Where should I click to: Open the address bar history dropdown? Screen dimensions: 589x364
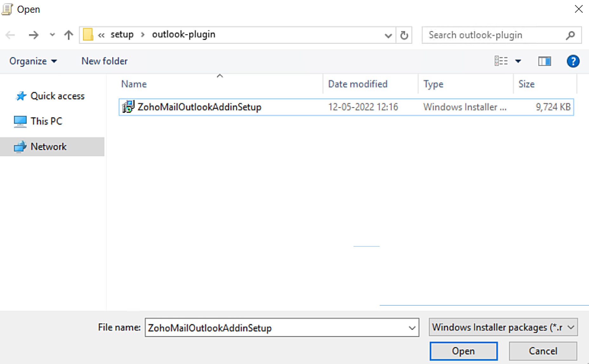(388, 35)
